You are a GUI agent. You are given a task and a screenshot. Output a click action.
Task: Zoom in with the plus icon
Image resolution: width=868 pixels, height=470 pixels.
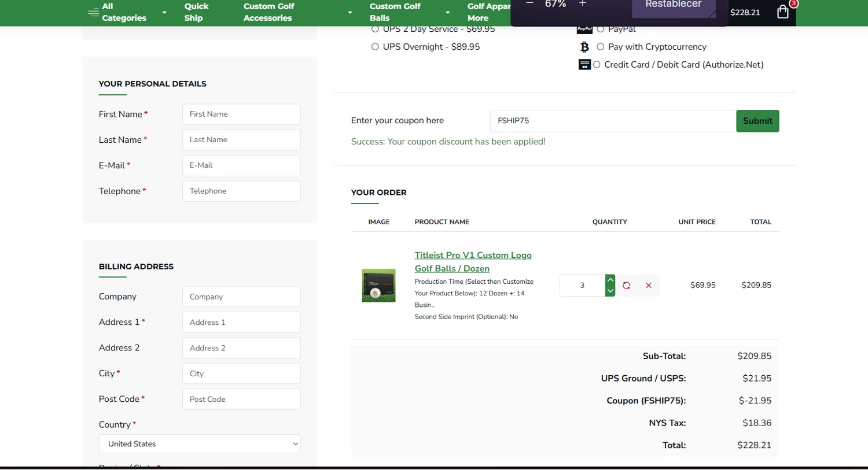583,3
